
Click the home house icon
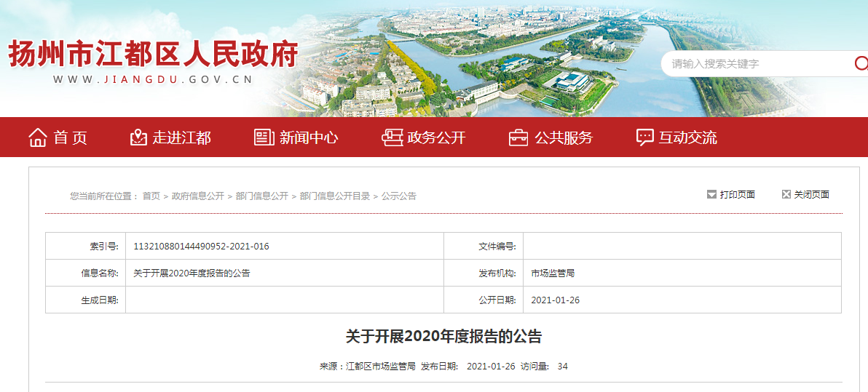coord(38,137)
